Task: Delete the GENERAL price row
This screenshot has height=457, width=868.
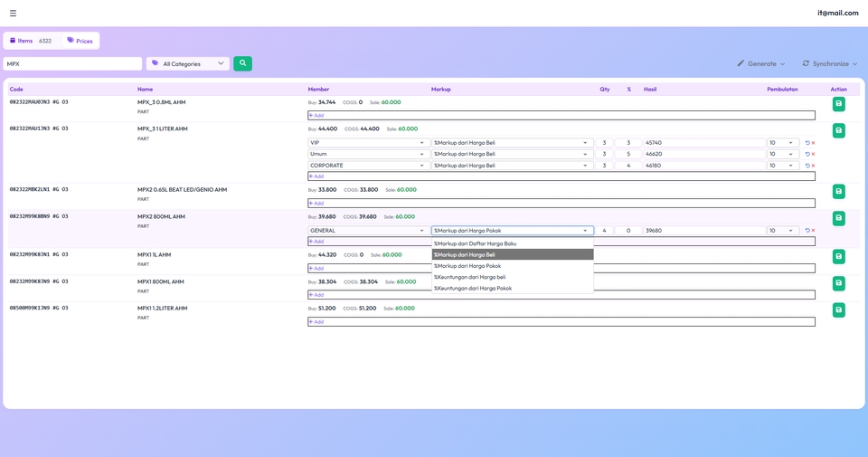Action: [813, 231]
